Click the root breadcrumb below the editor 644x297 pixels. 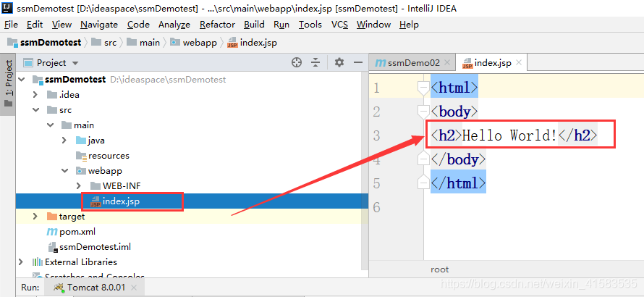[440, 270]
